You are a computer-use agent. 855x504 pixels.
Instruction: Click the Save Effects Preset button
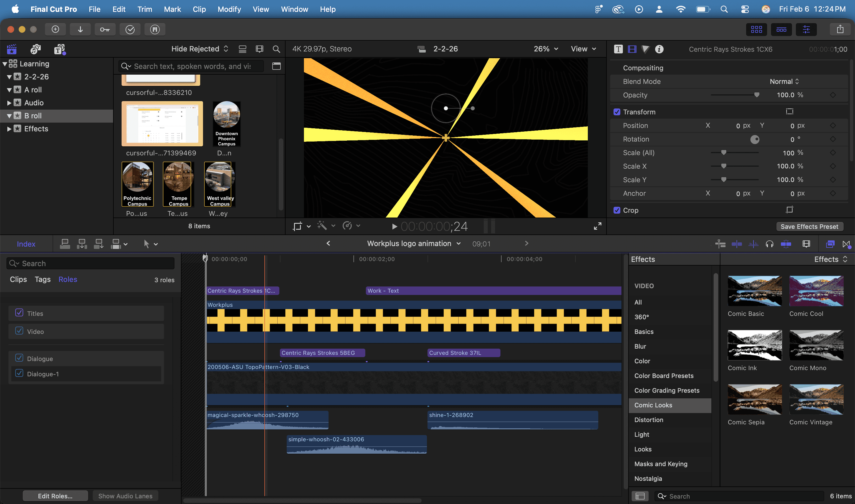[809, 227]
